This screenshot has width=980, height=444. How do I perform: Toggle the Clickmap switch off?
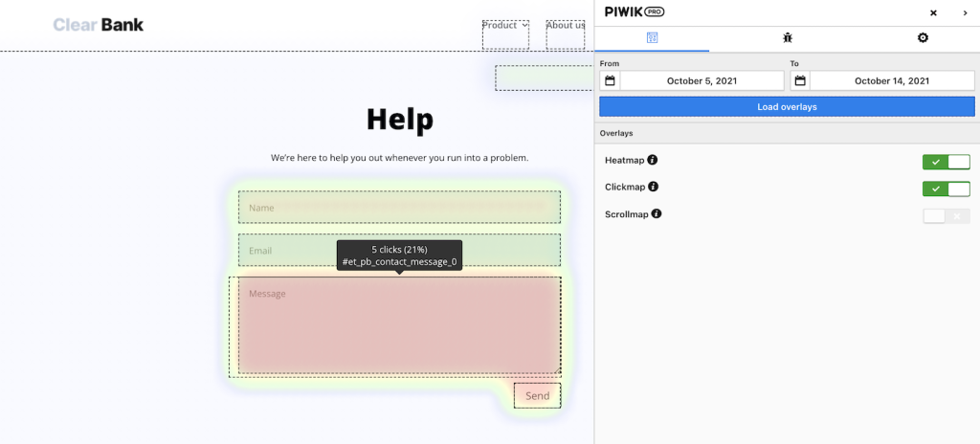click(x=947, y=189)
